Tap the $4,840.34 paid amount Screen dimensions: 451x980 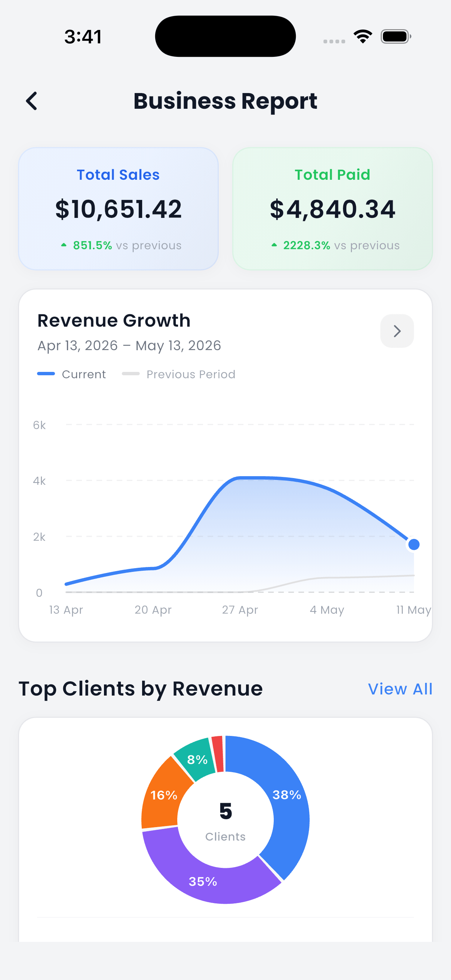[x=332, y=209]
